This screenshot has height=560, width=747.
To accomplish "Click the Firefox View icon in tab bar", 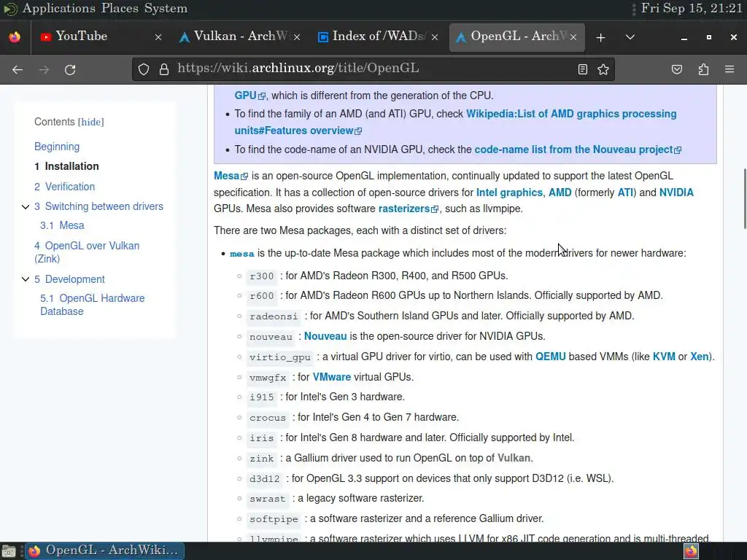I will pyautogui.click(x=15, y=37).
